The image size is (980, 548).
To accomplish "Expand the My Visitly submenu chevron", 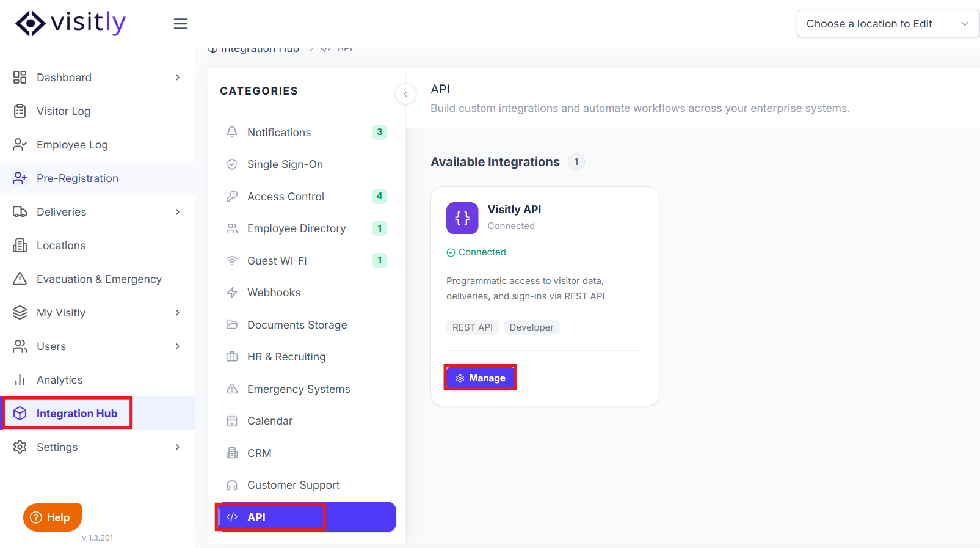I will pyautogui.click(x=178, y=313).
